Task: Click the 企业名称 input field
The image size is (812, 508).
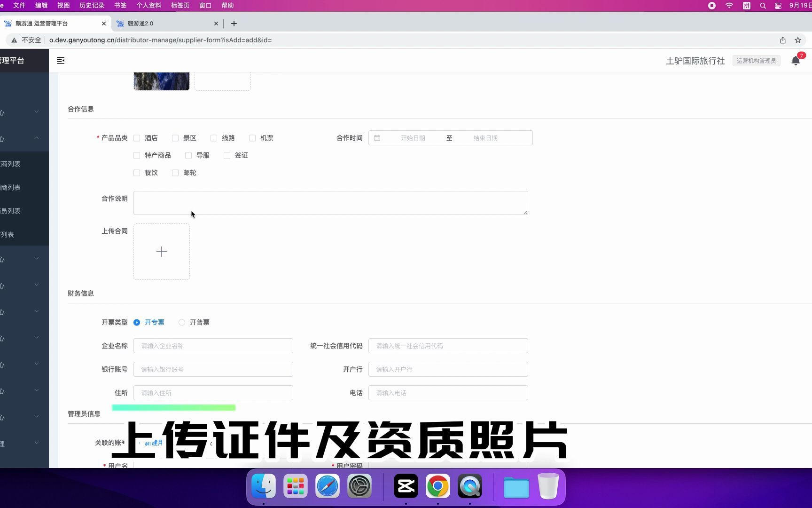Action: coord(213,346)
